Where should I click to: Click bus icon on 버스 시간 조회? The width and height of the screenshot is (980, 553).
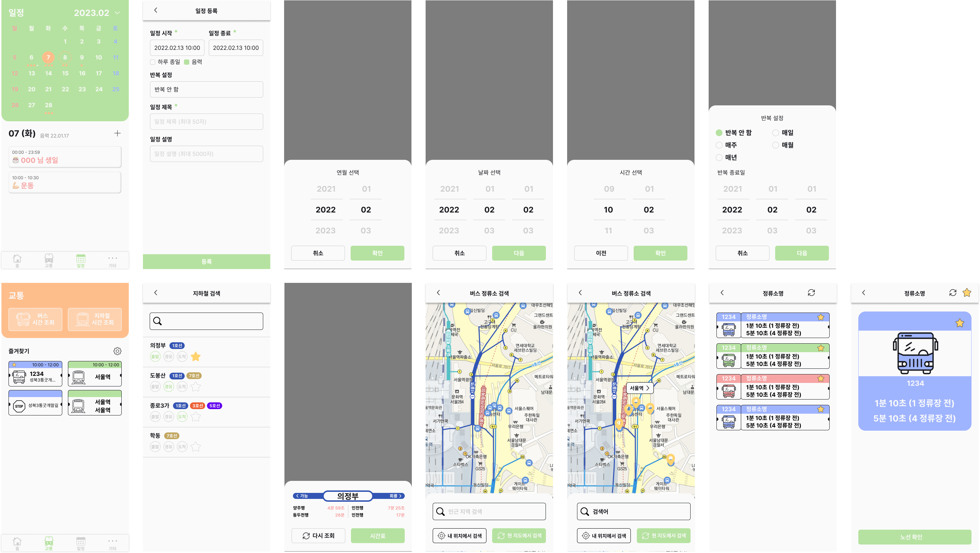[x=23, y=319]
